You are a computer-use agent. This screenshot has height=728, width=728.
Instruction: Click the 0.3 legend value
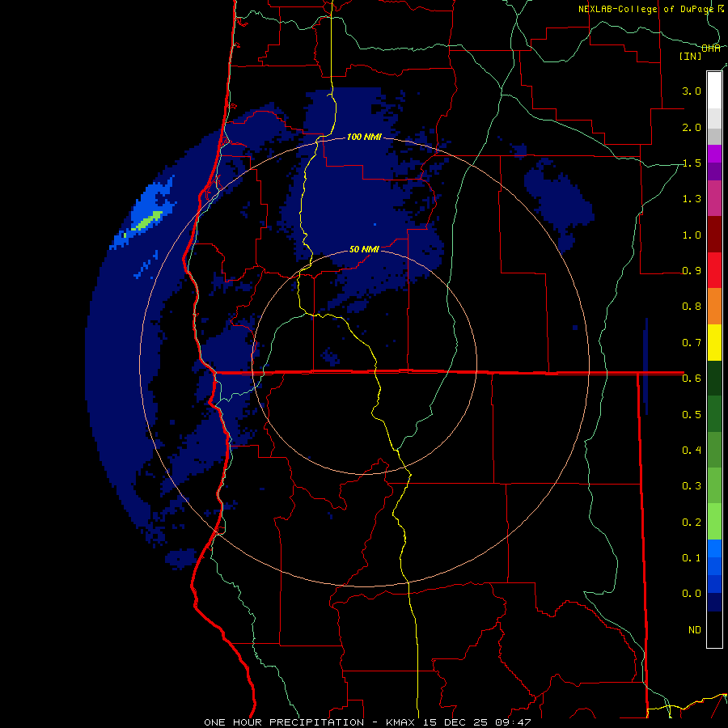point(692,485)
